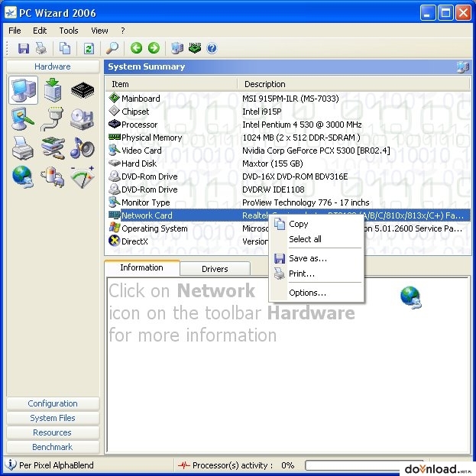The image size is (476, 476).
Task: Click the computer summary toolbar icon
Action: pos(177,48)
